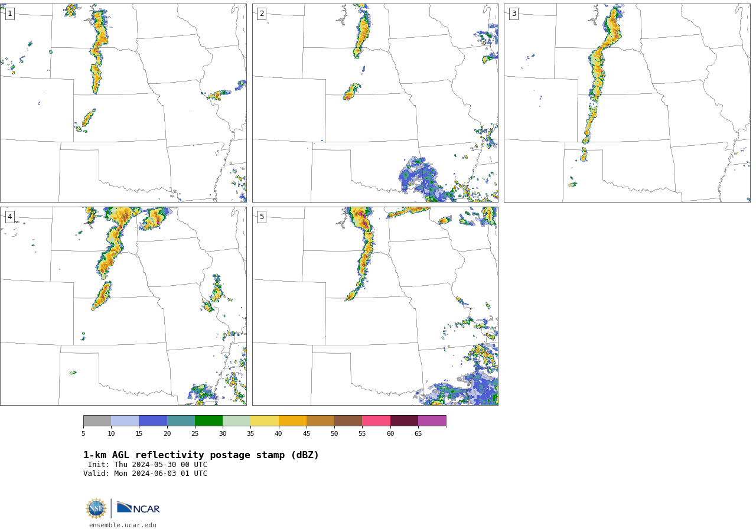This screenshot has height=532, width=756.
Task: Click the 65 tick label on colorbar
Action: click(x=418, y=434)
